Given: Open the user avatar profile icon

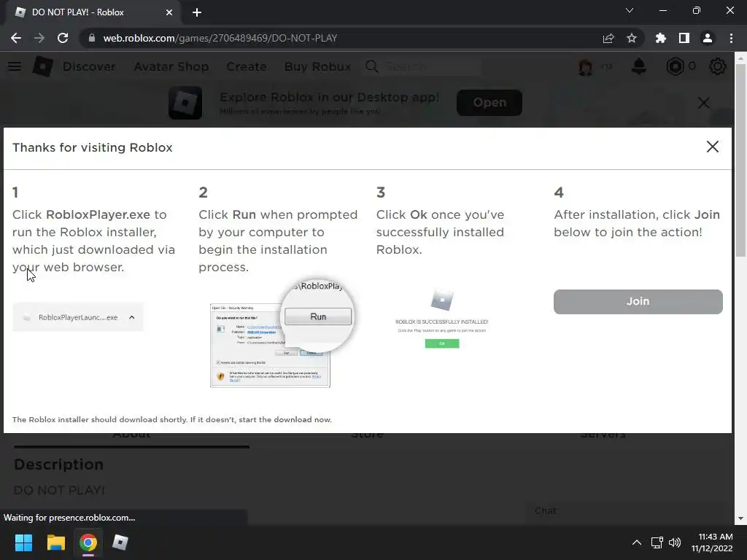Looking at the screenshot, I should tap(586, 66).
